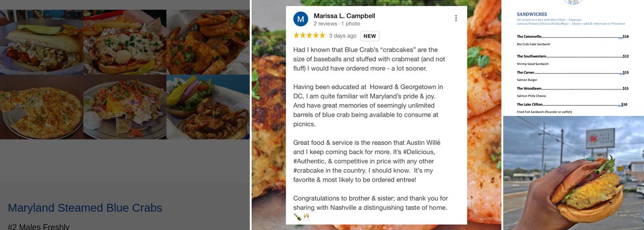Screen dimensions: 644x230
Task: Open the three-dot review options menu
Action: click(456, 18)
